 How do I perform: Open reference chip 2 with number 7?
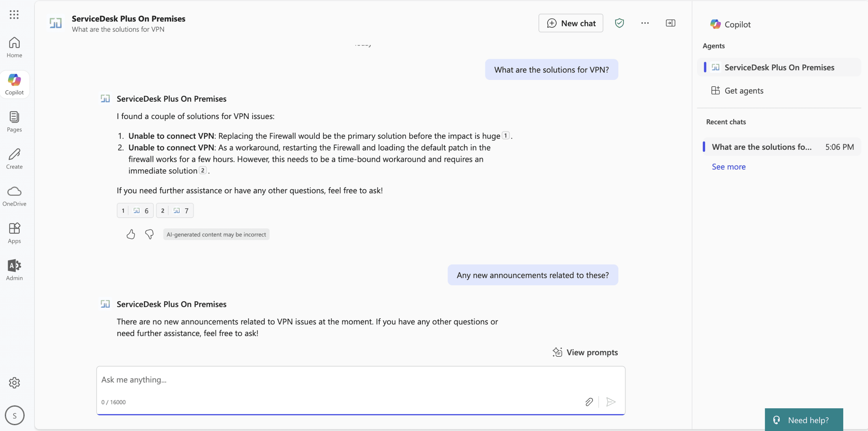[x=175, y=210]
